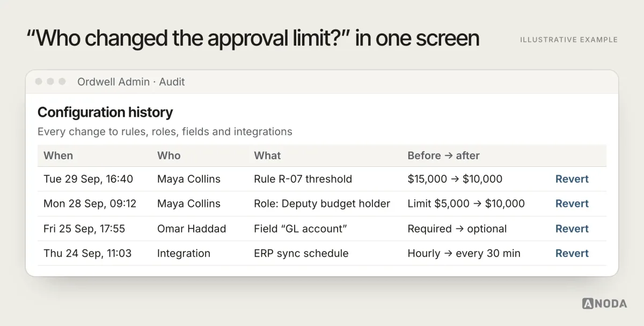Revert the GL account field change

[572, 228]
